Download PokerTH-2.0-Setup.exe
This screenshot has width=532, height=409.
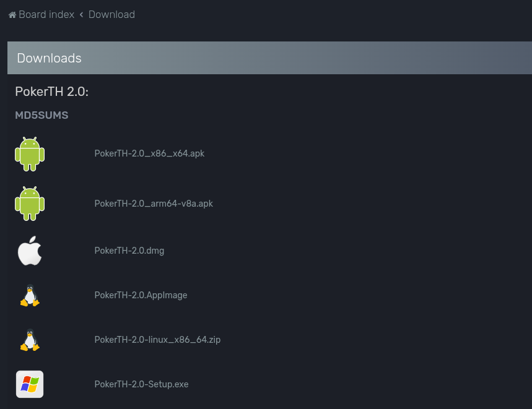pyautogui.click(x=141, y=384)
